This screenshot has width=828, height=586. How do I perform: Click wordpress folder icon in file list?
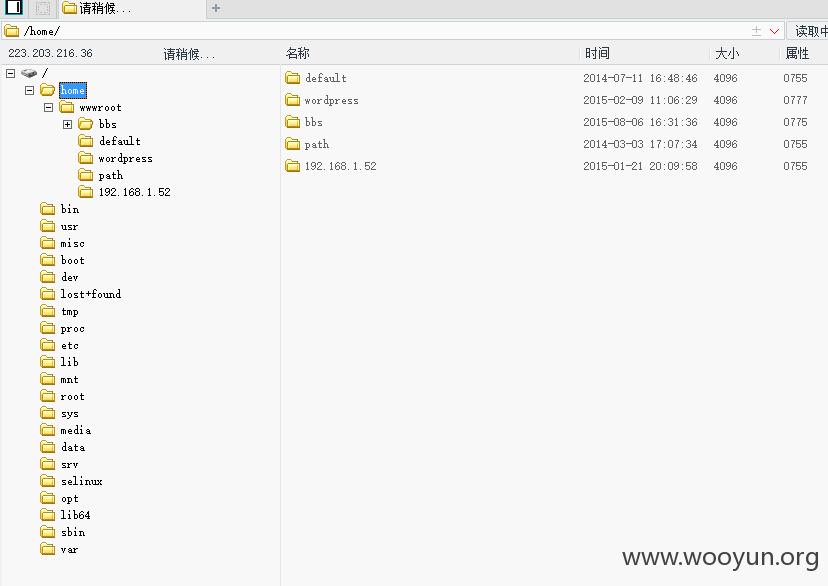[293, 100]
